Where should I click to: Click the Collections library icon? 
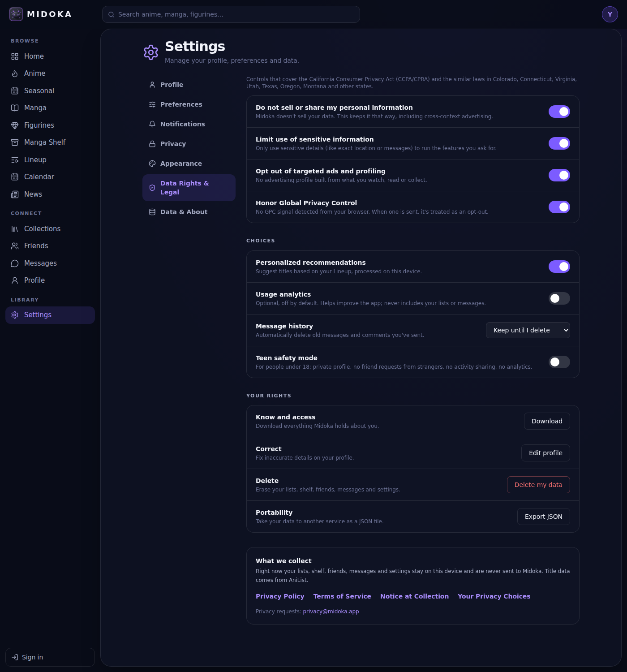tap(15, 229)
